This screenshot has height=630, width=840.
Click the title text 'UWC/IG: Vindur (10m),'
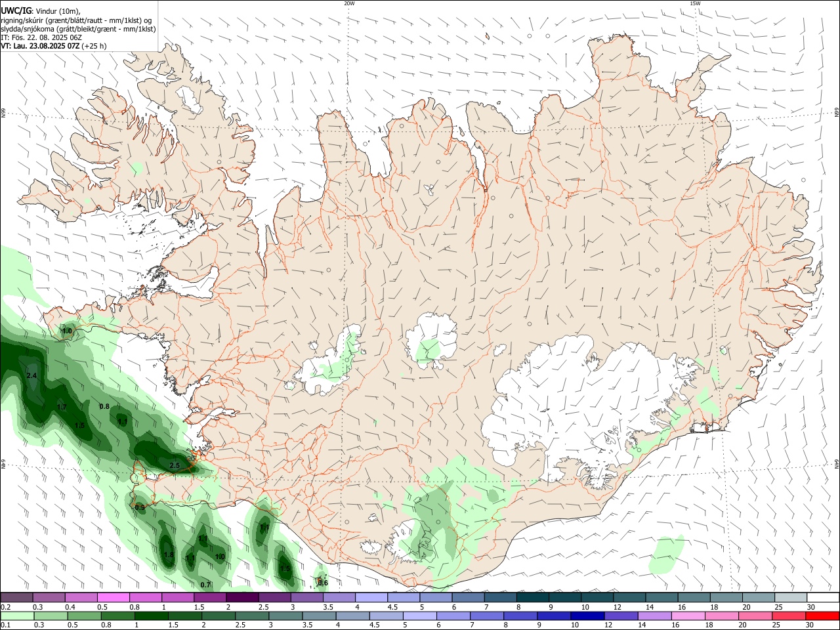click(x=41, y=10)
